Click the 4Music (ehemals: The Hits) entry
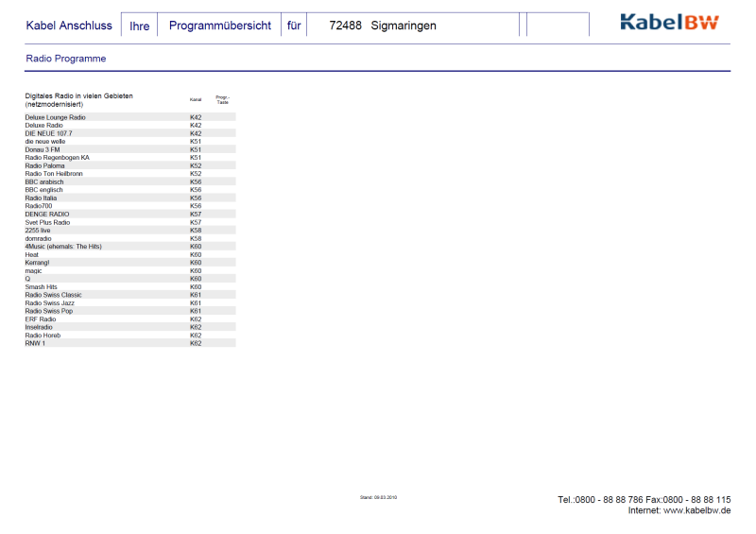The height and width of the screenshot is (534, 756). (62, 246)
